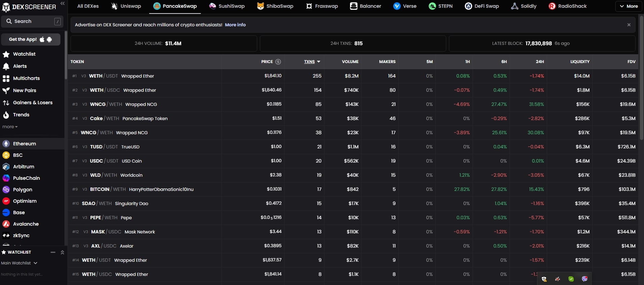The height and width of the screenshot is (285, 644).
Task: Switch to Balancer tab
Action: 366,6
